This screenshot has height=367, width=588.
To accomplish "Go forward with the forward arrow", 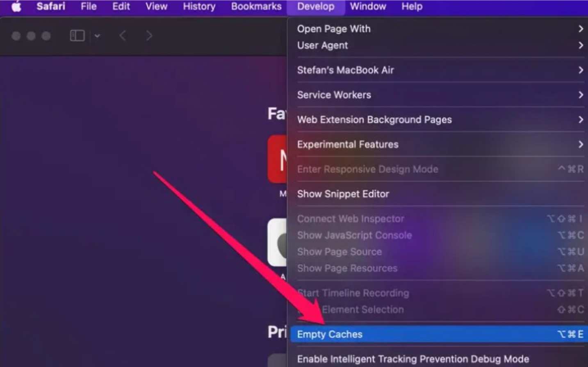I will [149, 36].
